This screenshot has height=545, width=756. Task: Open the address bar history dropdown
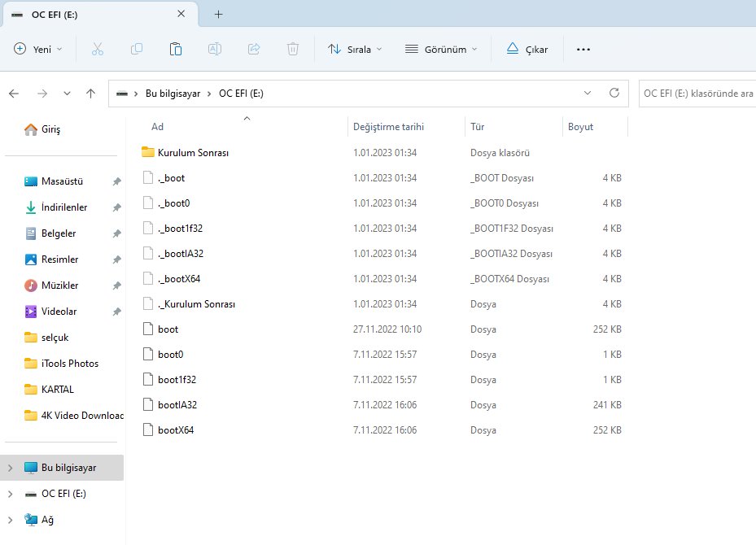(588, 94)
